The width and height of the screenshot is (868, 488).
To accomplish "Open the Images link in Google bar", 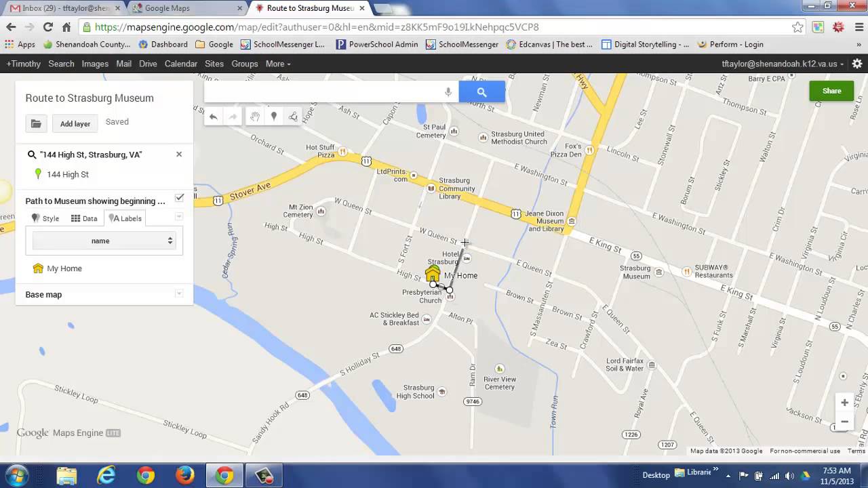I will [95, 64].
